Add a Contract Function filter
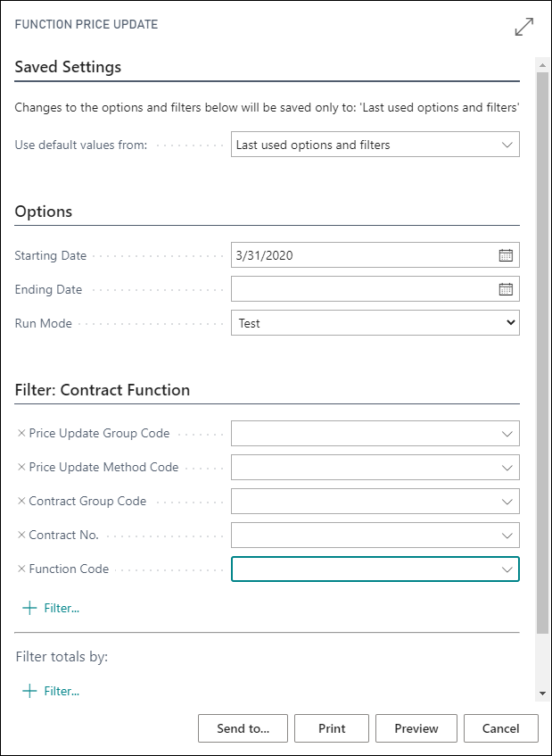 51,608
